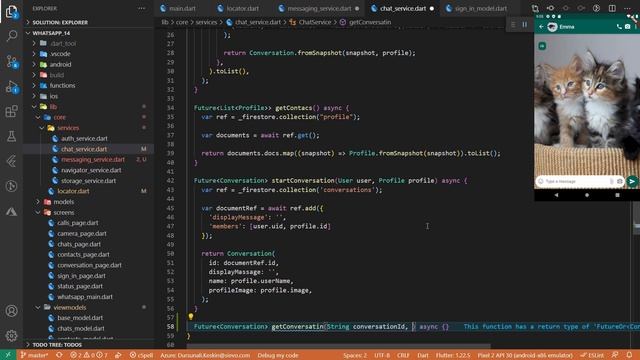Viewport: 640px width, 360px height.
Task: Click the horizontal scrollbar under the editor
Action: point(338,347)
